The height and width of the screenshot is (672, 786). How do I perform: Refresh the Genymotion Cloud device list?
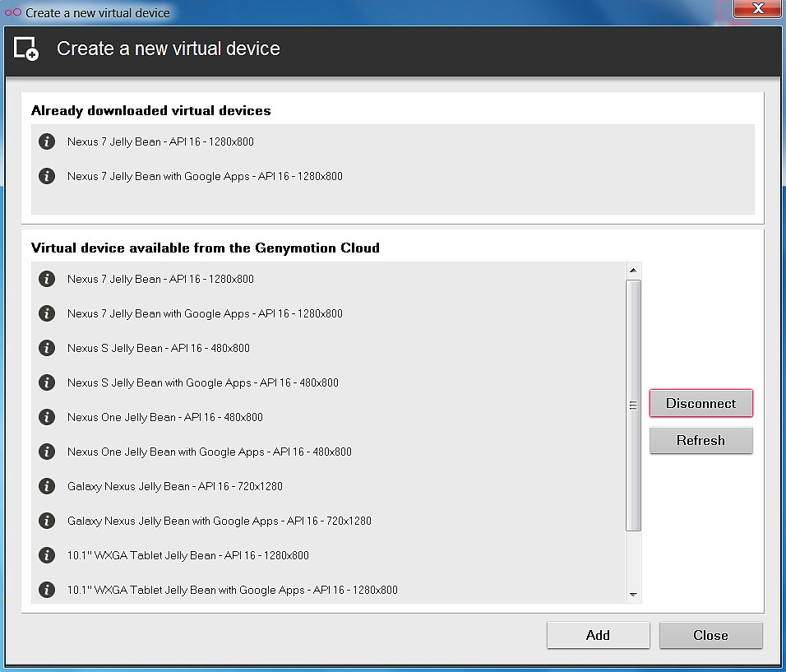point(700,440)
